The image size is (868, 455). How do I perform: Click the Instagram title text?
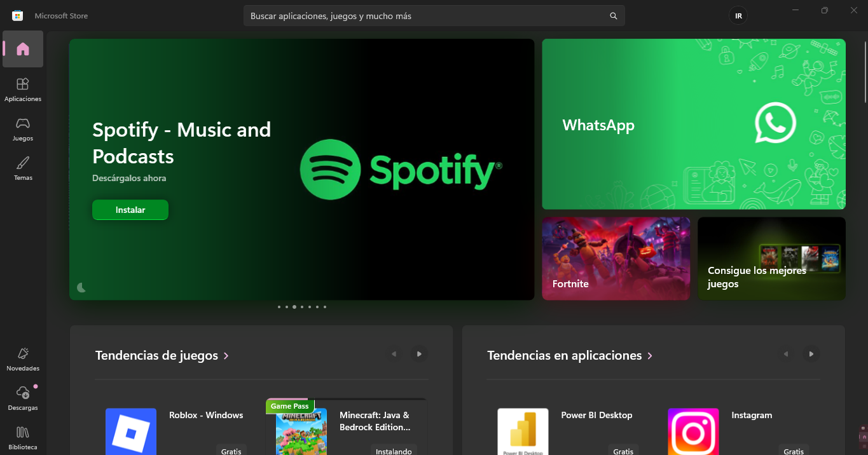click(x=752, y=415)
